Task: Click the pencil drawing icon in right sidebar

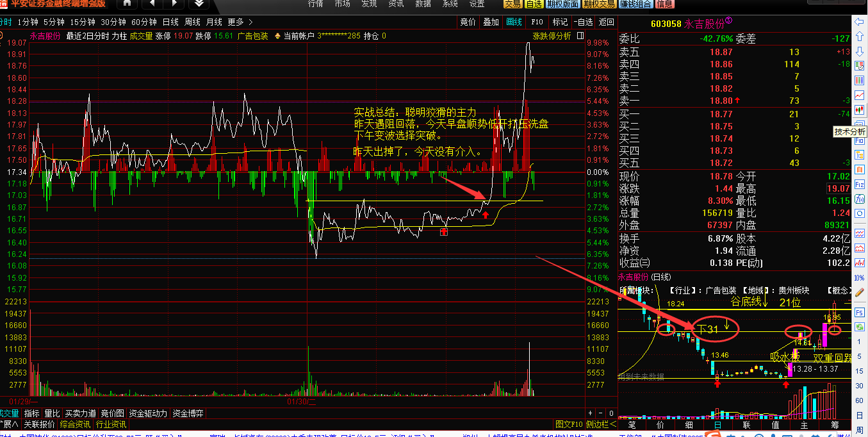Action: coord(860,292)
